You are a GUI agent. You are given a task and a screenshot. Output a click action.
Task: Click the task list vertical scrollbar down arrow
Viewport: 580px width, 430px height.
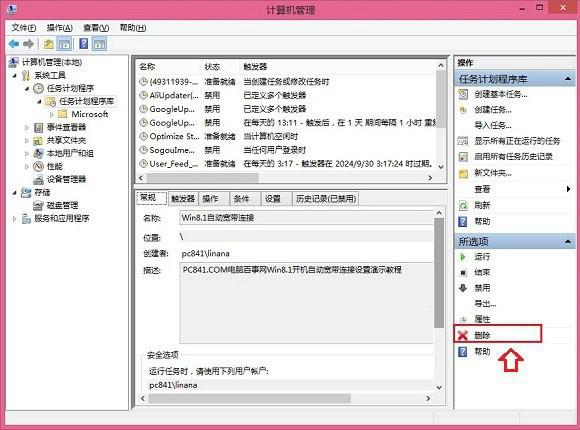tap(441, 167)
